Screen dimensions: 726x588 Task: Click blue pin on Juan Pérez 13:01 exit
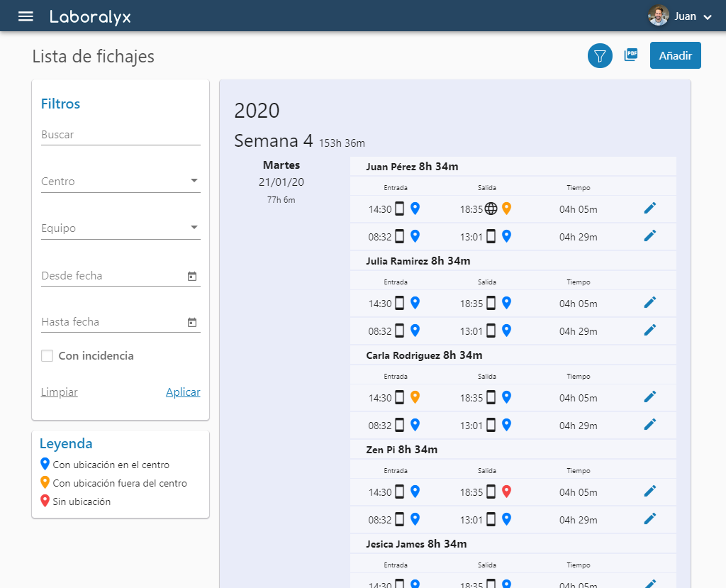[506, 236]
